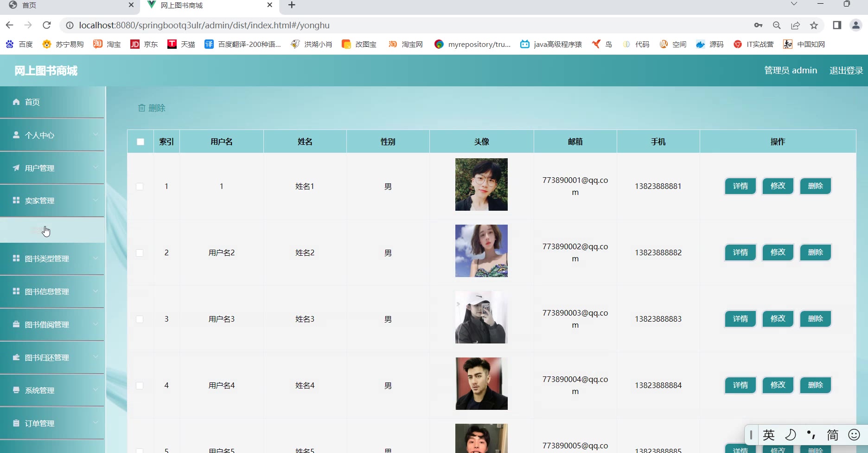Click 删除 for user 用户名3

coord(816,319)
